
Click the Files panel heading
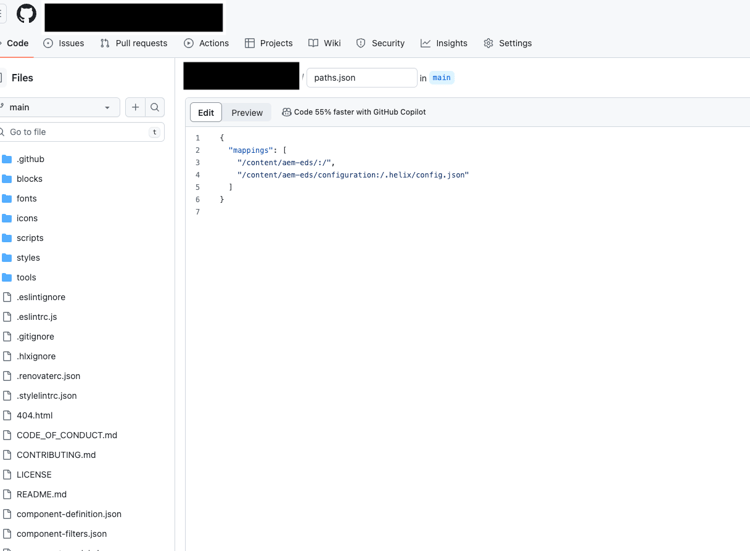click(22, 77)
